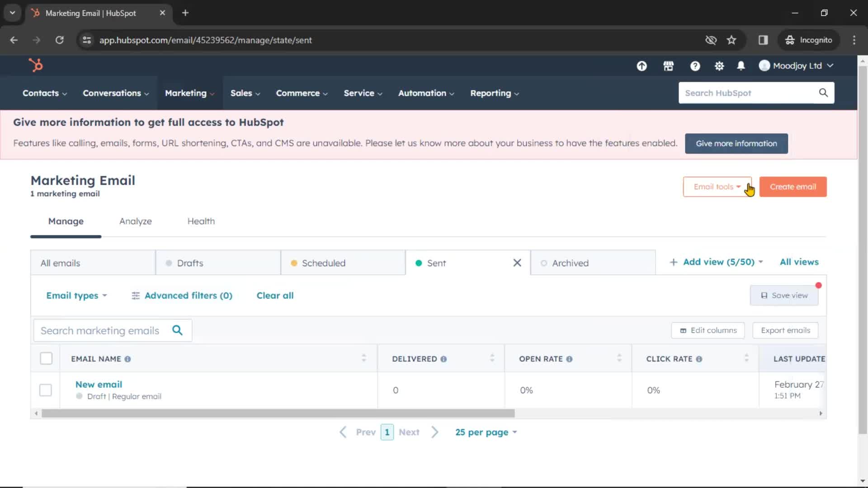Click third-party cookies blocked eye icon
Image resolution: width=868 pixels, height=488 pixels.
(x=711, y=40)
